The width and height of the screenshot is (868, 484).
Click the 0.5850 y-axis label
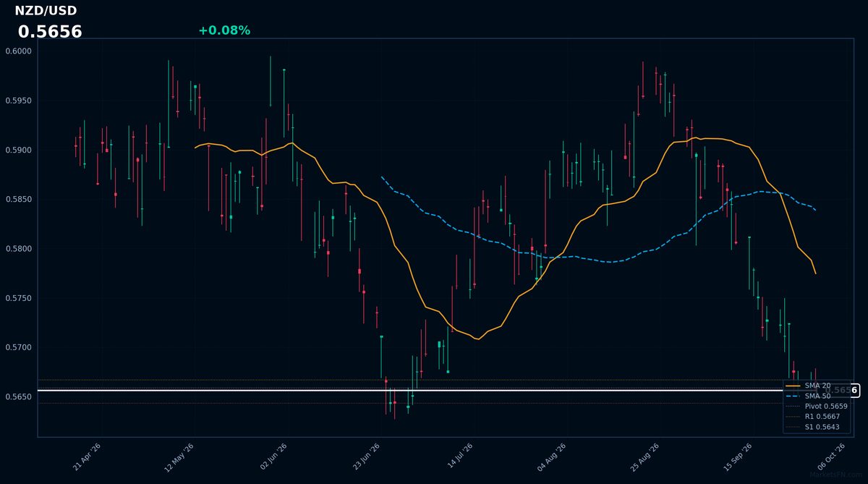click(19, 199)
